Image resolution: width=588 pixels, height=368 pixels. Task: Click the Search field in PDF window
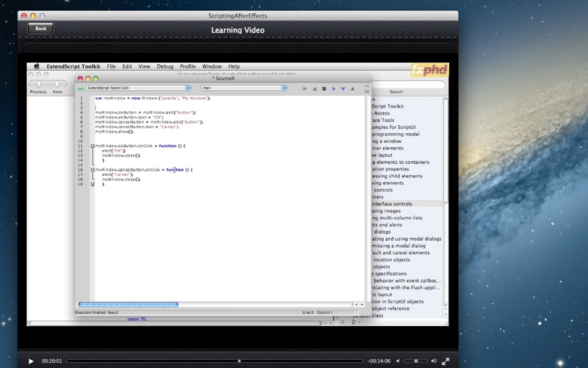[408, 84]
